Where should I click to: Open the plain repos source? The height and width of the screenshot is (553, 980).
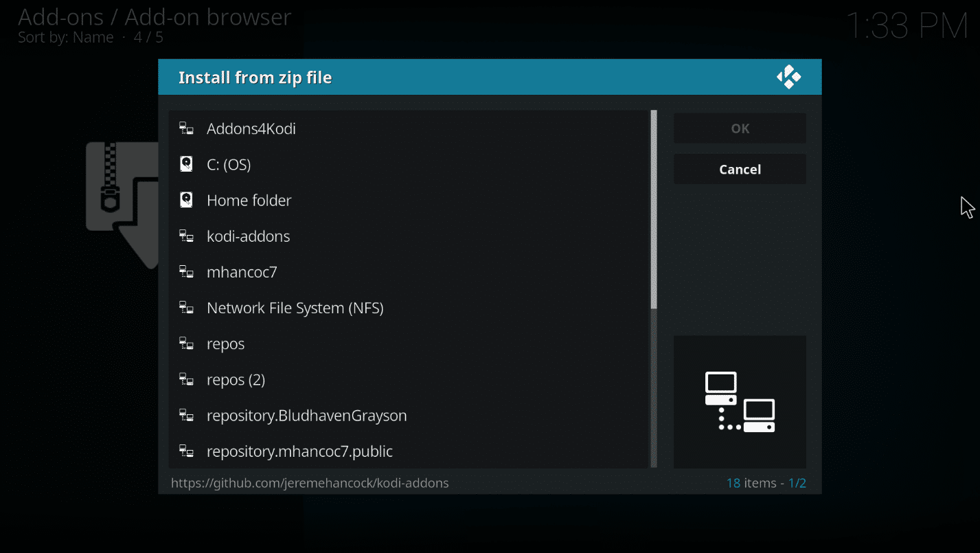point(409,343)
